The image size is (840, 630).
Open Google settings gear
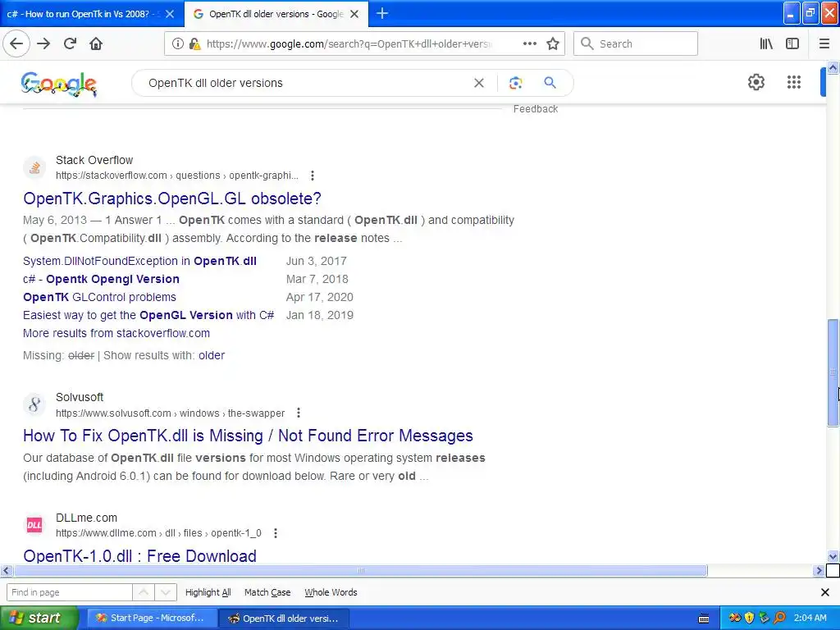756,82
